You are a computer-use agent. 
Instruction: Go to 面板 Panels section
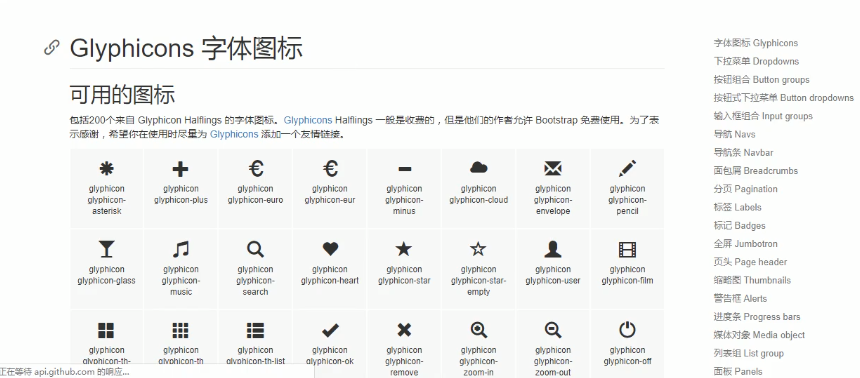pyautogui.click(x=738, y=371)
